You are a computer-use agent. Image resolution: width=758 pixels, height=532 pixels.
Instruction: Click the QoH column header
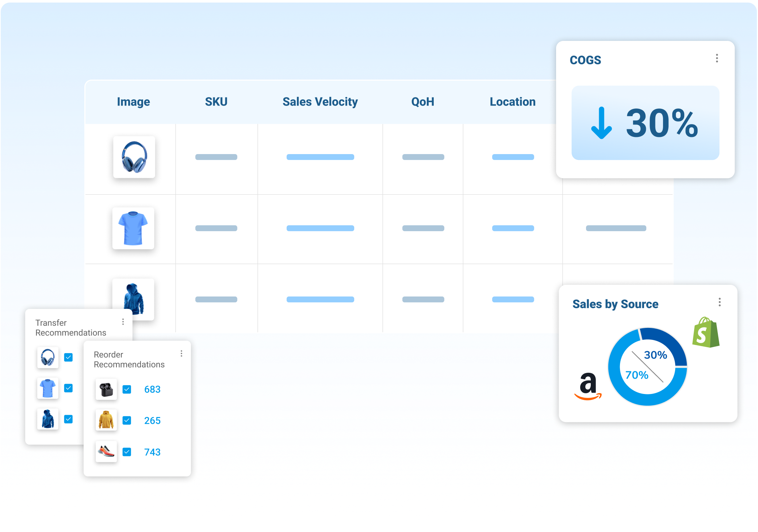pos(422,102)
